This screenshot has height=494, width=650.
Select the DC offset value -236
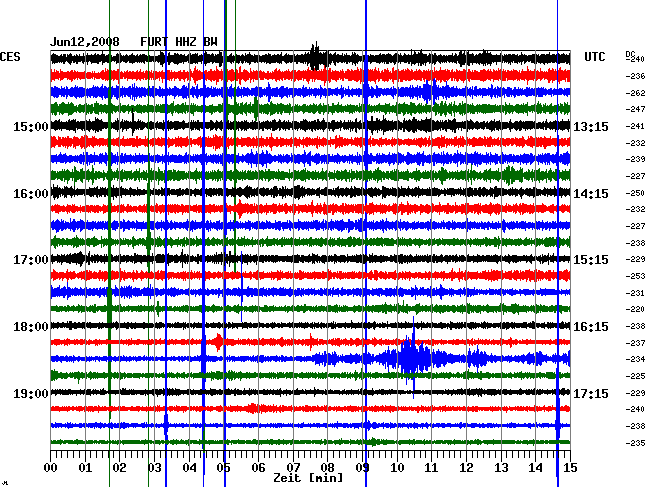pos(635,76)
